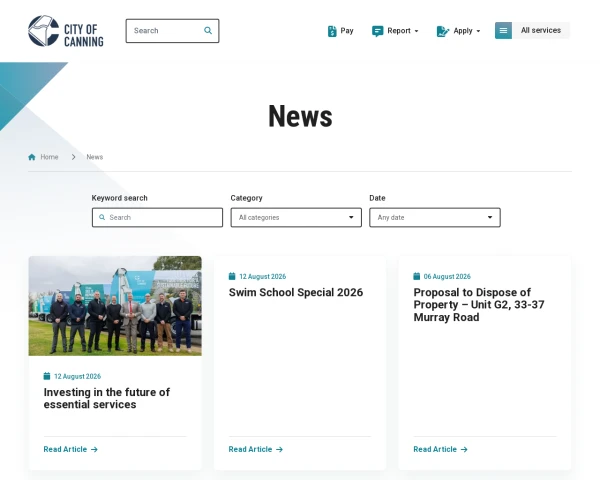Image resolution: width=600 pixels, height=480 pixels.
Task: Open the group photo article thumbnail
Action: click(115, 306)
